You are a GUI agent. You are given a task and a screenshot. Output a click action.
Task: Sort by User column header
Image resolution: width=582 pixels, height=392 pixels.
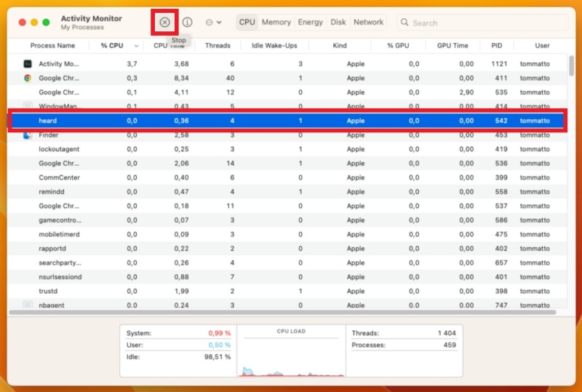coord(542,46)
